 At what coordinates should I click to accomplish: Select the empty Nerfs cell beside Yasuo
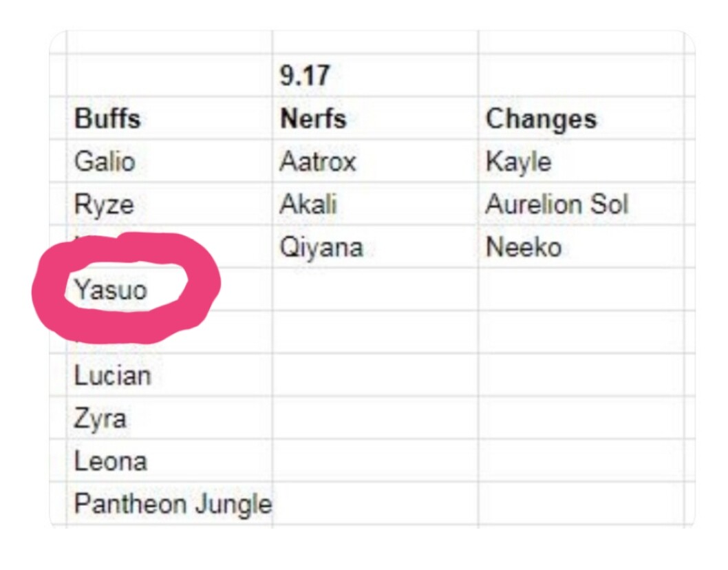pyautogui.click(x=375, y=289)
